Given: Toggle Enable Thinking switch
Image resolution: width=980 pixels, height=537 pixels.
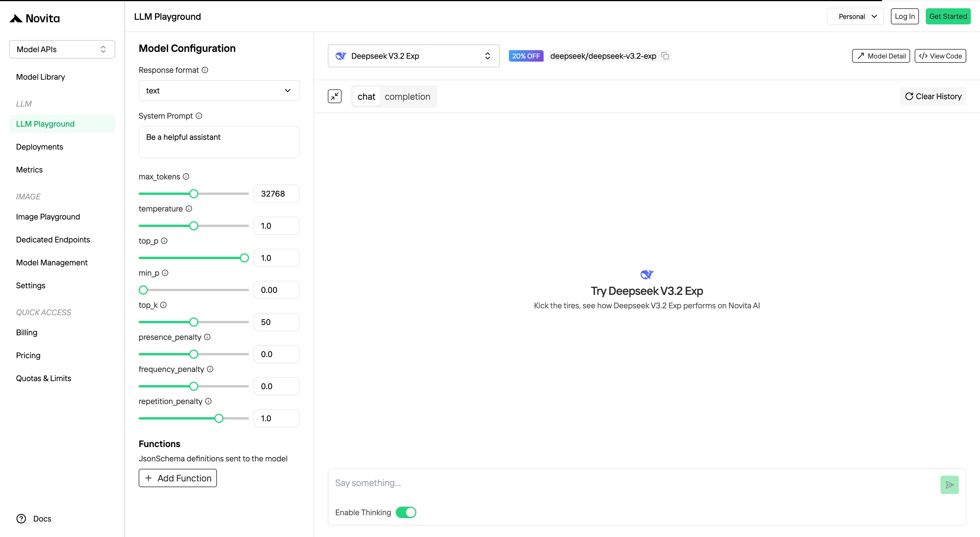Looking at the screenshot, I should (x=406, y=512).
